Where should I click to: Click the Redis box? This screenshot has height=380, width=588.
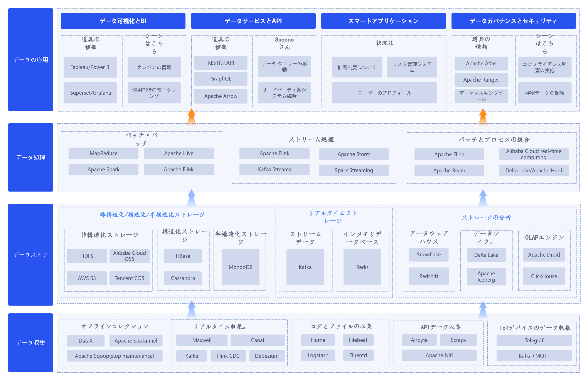pyautogui.click(x=362, y=267)
